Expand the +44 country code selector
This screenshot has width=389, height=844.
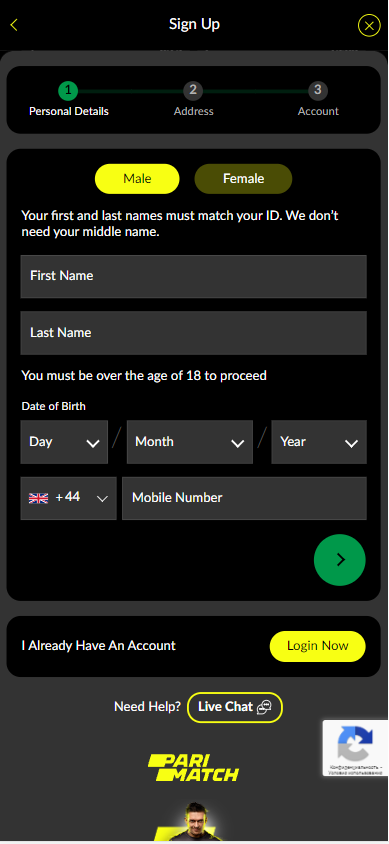click(68, 498)
